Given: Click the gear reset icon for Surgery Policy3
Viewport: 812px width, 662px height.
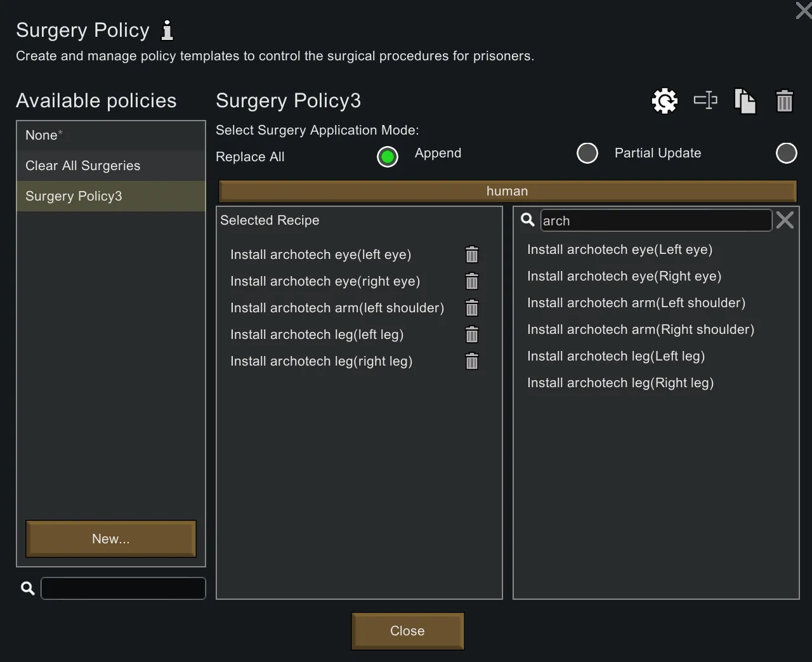Looking at the screenshot, I should pos(664,101).
